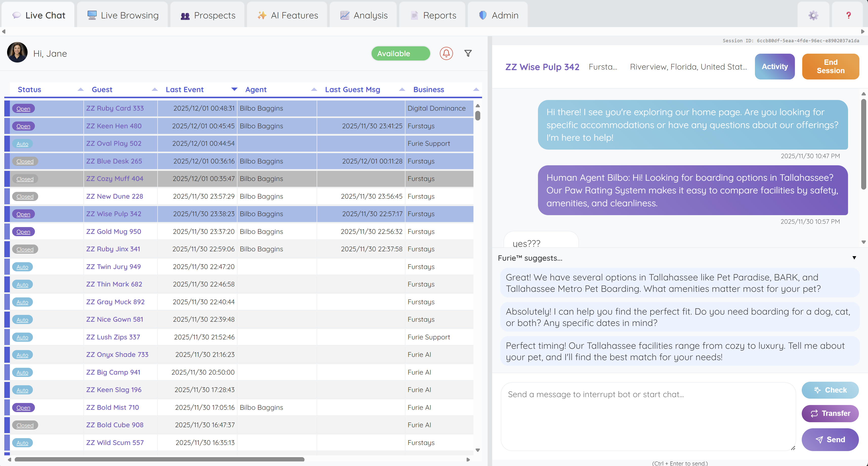The height and width of the screenshot is (466, 868).
Task: Open the ZZ Gold Mug 950 guest link
Action: coord(114,231)
